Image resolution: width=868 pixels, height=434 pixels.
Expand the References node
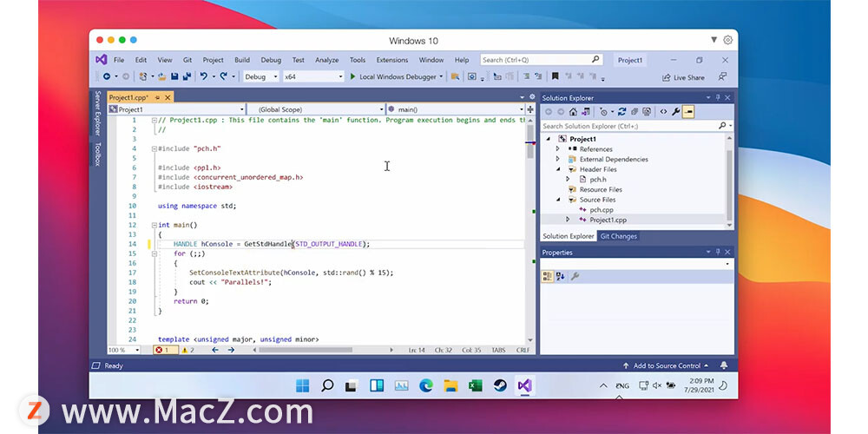tap(557, 149)
